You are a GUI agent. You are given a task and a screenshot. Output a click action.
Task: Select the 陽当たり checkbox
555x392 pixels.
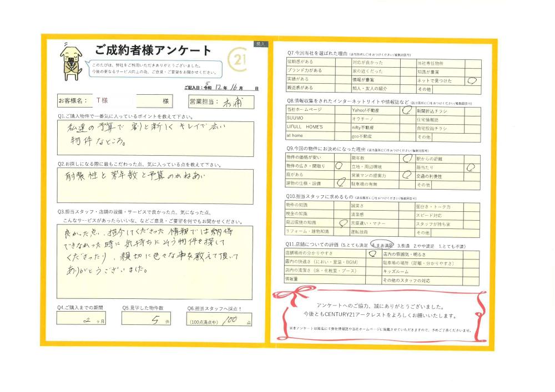tap(473, 166)
